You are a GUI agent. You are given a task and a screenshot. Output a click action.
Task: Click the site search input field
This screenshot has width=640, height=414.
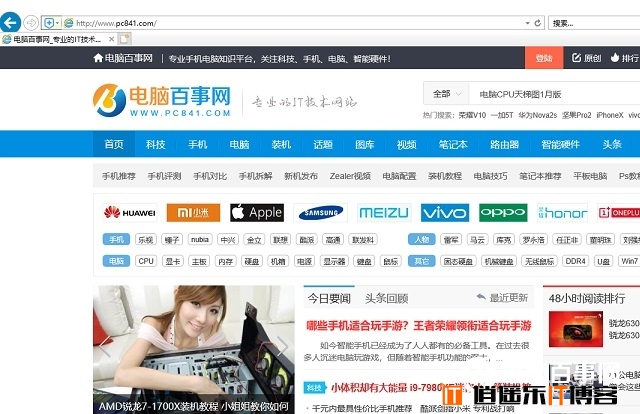[554, 94]
